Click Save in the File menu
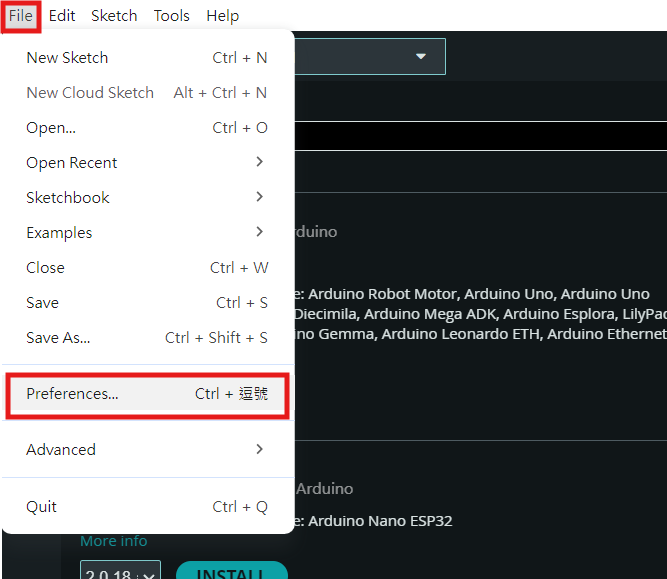This screenshot has height=579, width=667. pyautogui.click(x=147, y=302)
